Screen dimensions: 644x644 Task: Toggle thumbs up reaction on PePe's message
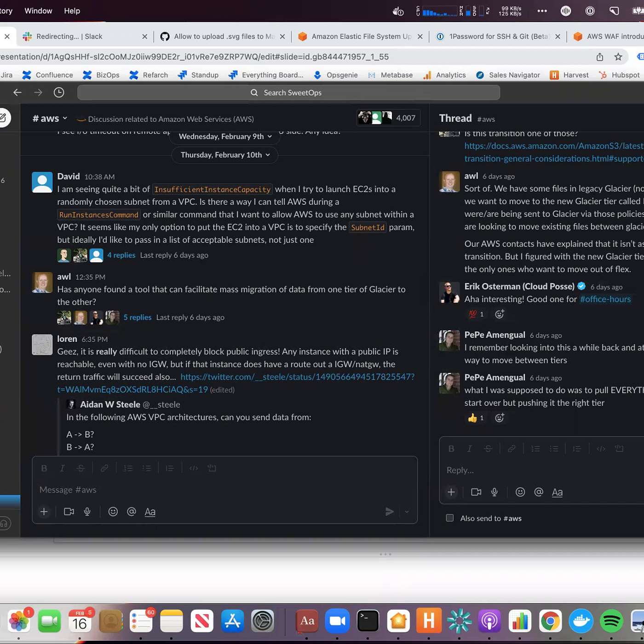(x=476, y=418)
